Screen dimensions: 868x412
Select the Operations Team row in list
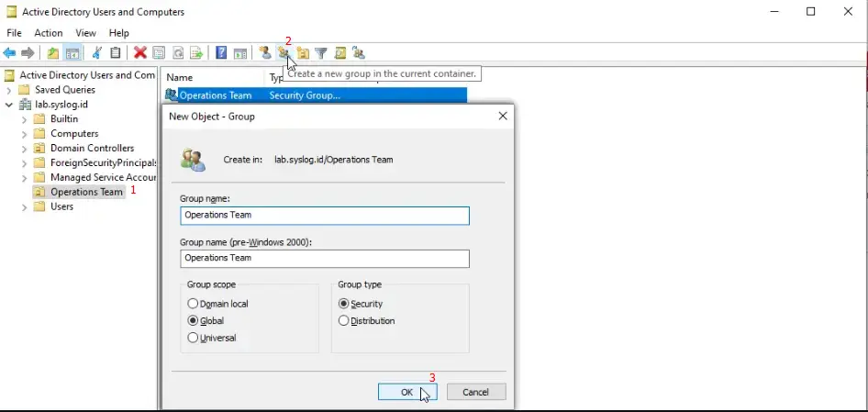[x=316, y=95]
